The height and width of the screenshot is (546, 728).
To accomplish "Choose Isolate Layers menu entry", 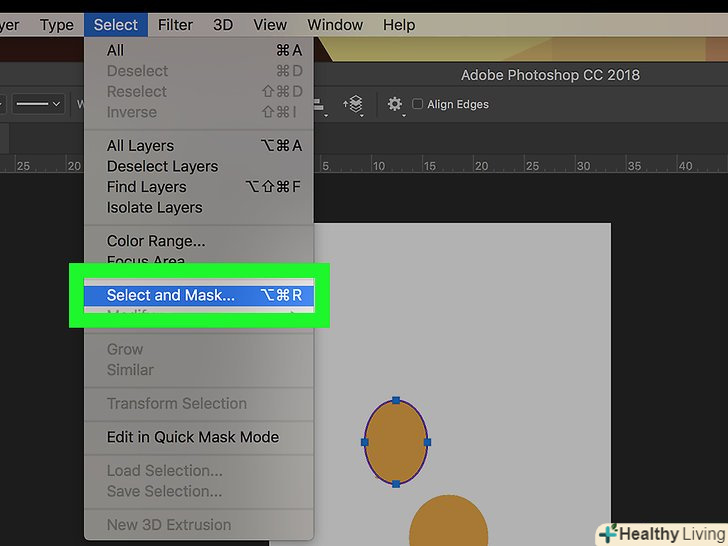I will (199, 207).
